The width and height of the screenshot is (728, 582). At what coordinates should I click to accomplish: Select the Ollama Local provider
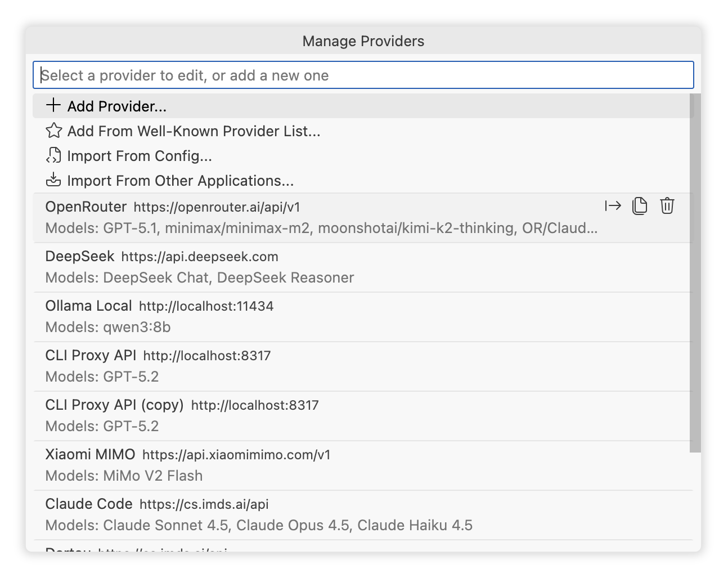click(363, 317)
